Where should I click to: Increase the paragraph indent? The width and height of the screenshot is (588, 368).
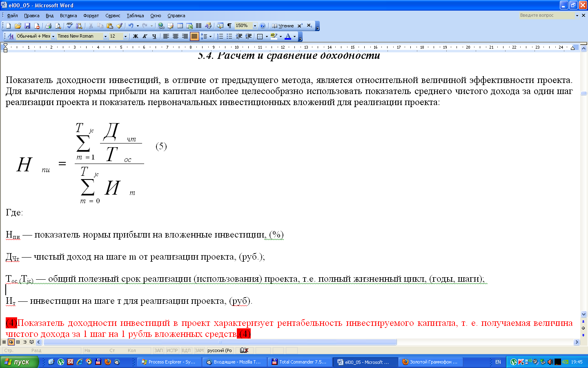coord(248,36)
